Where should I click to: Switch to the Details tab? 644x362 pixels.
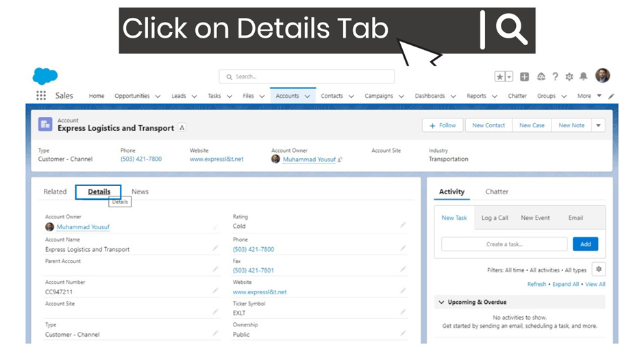[x=99, y=192]
